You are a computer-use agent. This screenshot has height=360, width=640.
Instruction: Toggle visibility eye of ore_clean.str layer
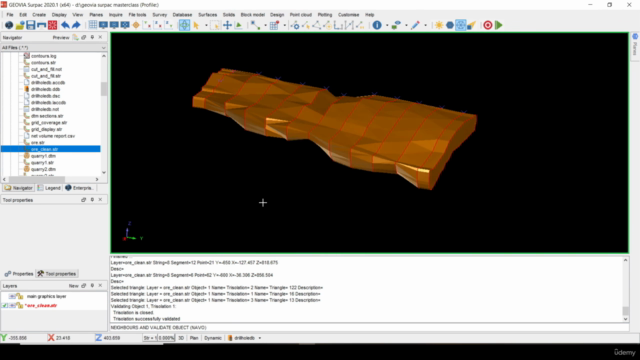tap(12, 305)
